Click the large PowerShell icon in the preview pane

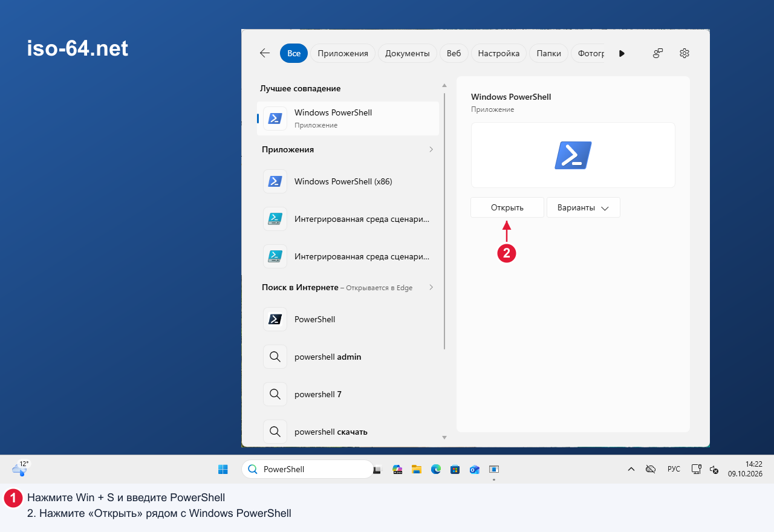tap(573, 155)
